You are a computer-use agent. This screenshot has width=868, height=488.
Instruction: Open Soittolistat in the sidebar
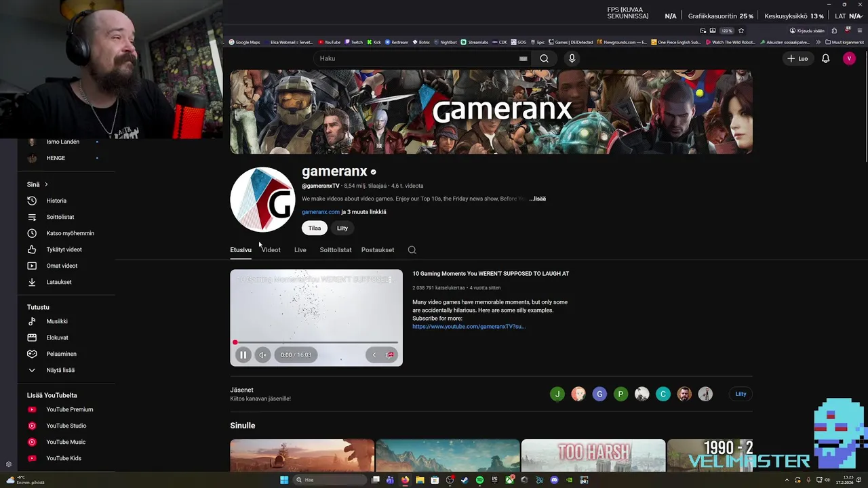point(60,217)
